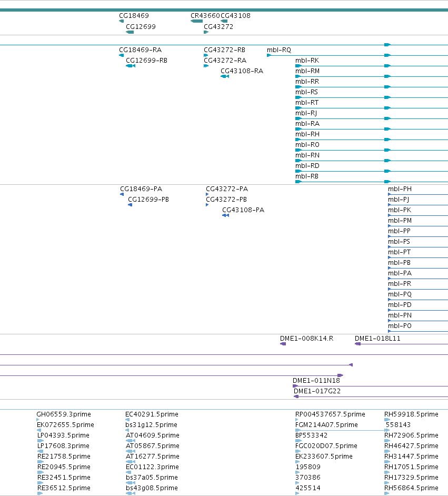Click the mbl-RD transcript
448x496 pixels.
[x=307, y=165]
